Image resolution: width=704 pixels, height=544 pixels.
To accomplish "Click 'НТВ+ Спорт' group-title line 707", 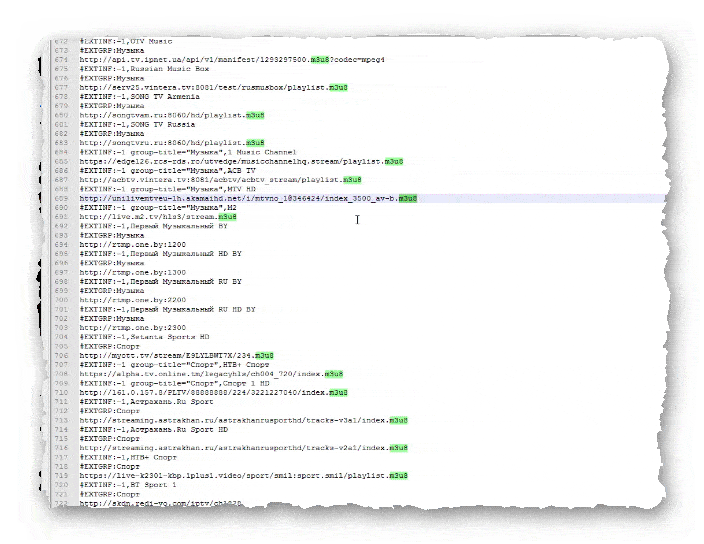I will (x=174, y=364).
